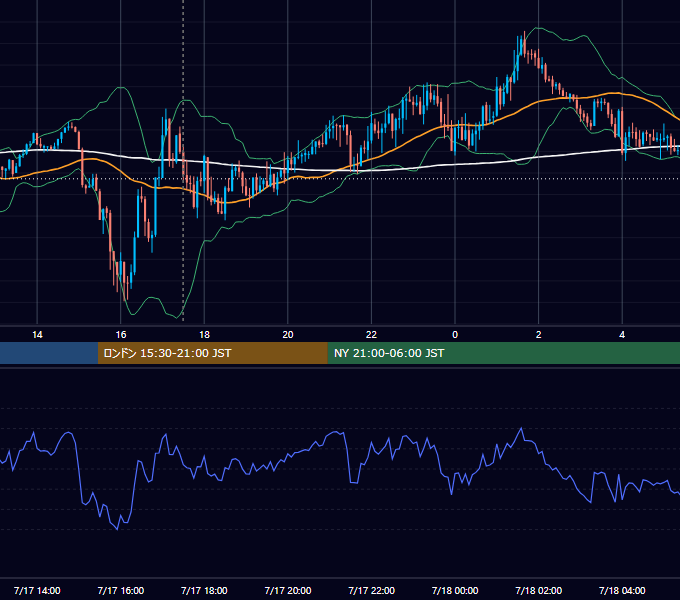The height and width of the screenshot is (600, 680).
Task: Click the 7/18 00:00 time label
Action: [455, 590]
